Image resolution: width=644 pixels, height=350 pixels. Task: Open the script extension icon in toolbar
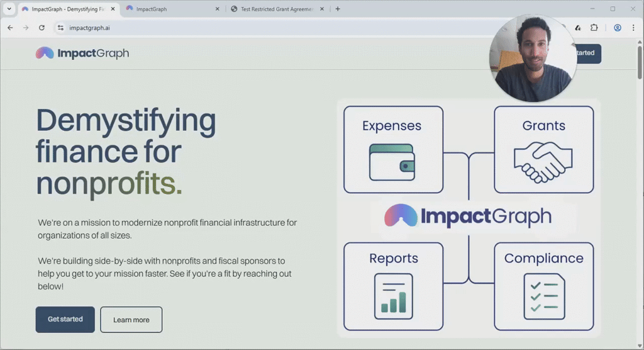pyautogui.click(x=578, y=28)
